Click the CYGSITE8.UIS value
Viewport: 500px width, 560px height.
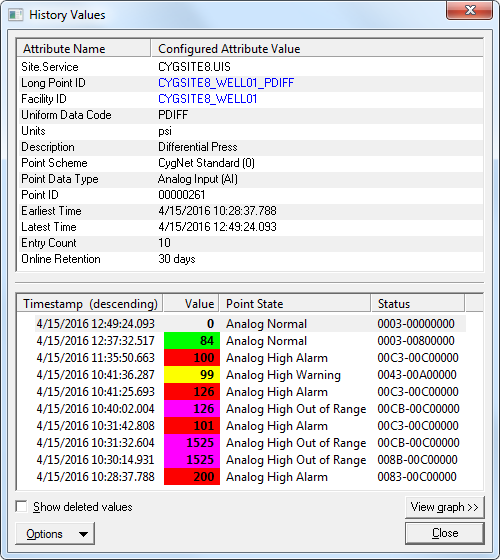coord(194,67)
